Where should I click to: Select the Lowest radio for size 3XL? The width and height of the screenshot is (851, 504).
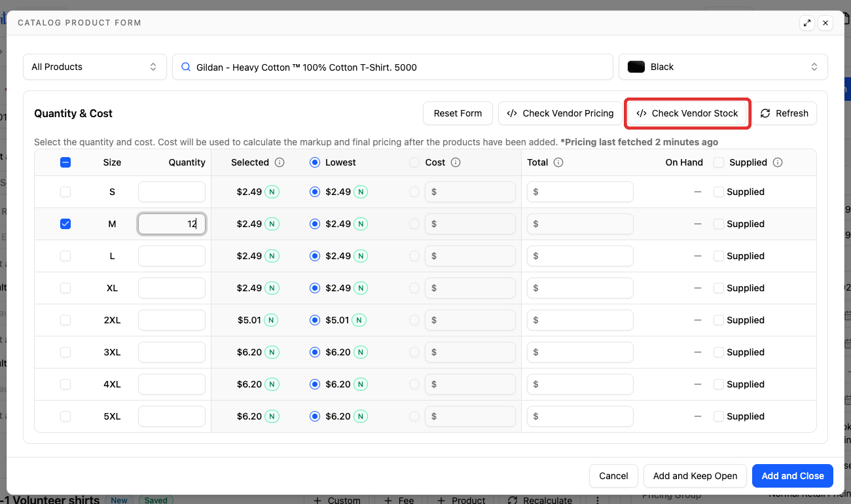[x=315, y=352]
